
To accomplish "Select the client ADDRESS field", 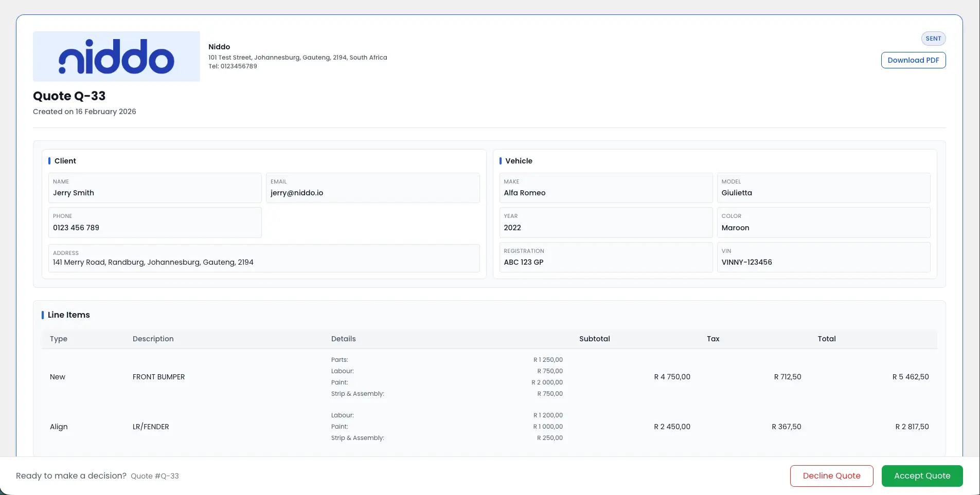I will pos(263,258).
